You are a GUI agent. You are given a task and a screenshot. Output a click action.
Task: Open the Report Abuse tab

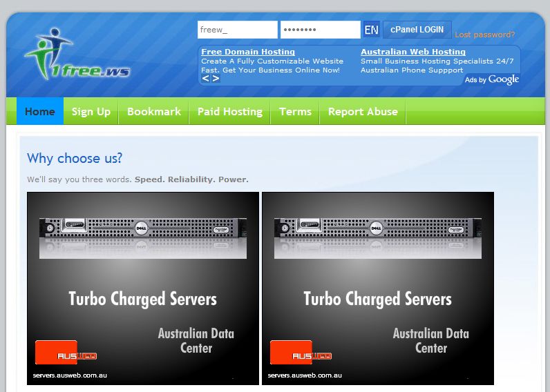pyautogui.click(x=363, y=111)
